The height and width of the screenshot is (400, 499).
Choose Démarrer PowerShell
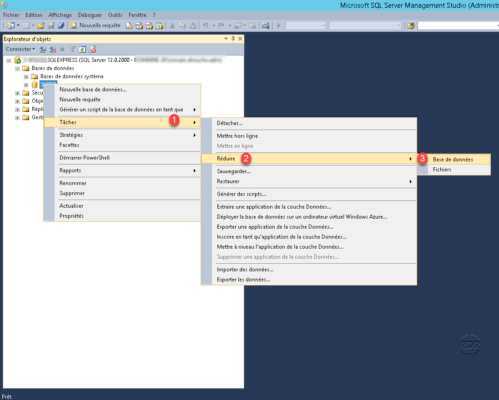[x=122, y=158]
